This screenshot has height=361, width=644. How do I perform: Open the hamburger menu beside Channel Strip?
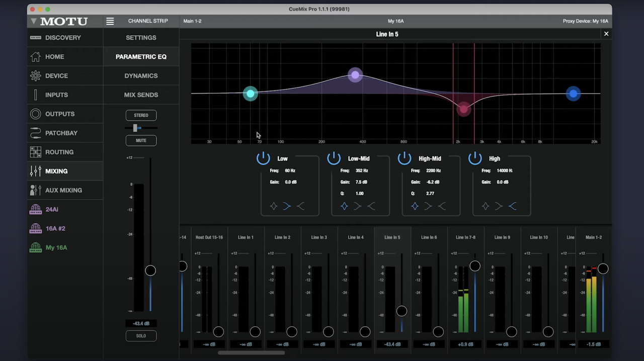pos(110,21)
